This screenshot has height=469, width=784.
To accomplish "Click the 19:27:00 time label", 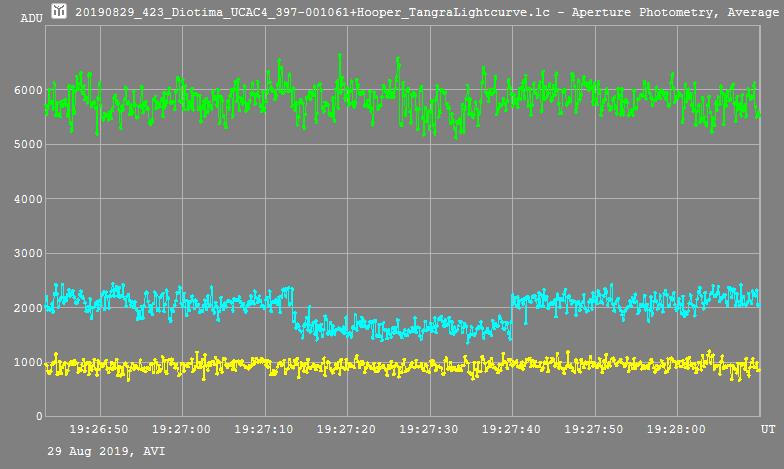I will click(181, 429).
